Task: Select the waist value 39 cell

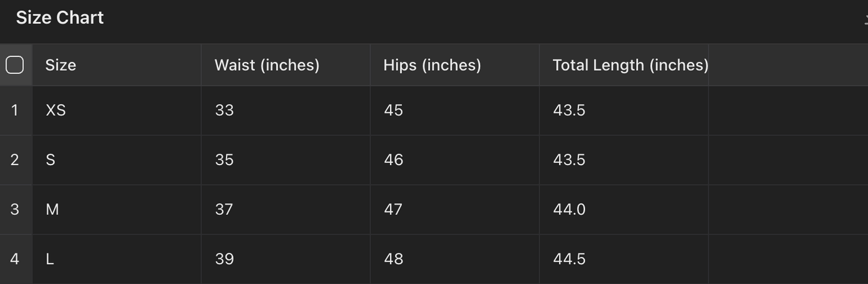Action: coord(224,259)
